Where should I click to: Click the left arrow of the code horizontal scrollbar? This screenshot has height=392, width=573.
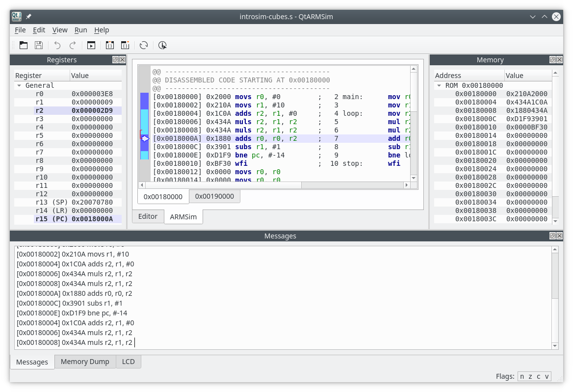click(143, 185)
